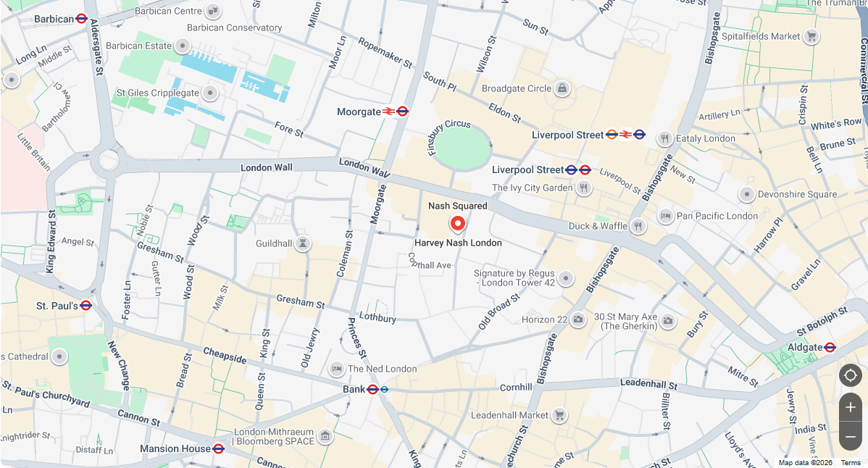Click the red Harvey Nash London location pin
The image size is (868, 468).
[457, 223]
